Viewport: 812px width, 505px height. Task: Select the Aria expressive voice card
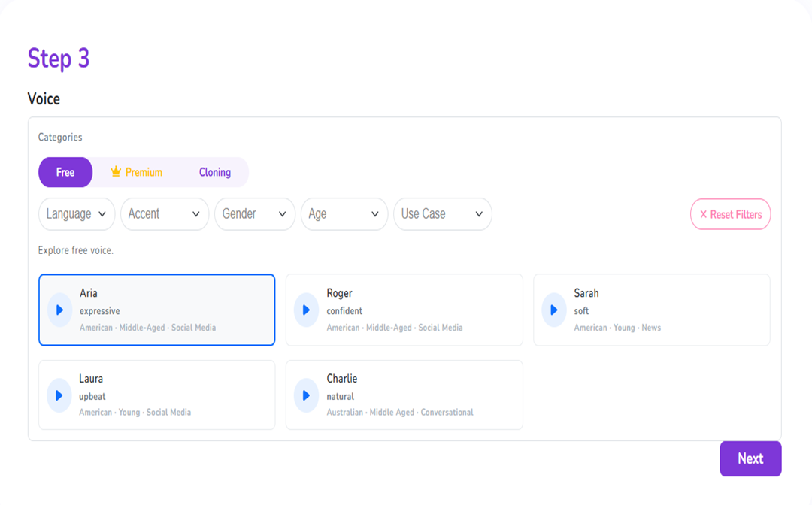point(173,310)
